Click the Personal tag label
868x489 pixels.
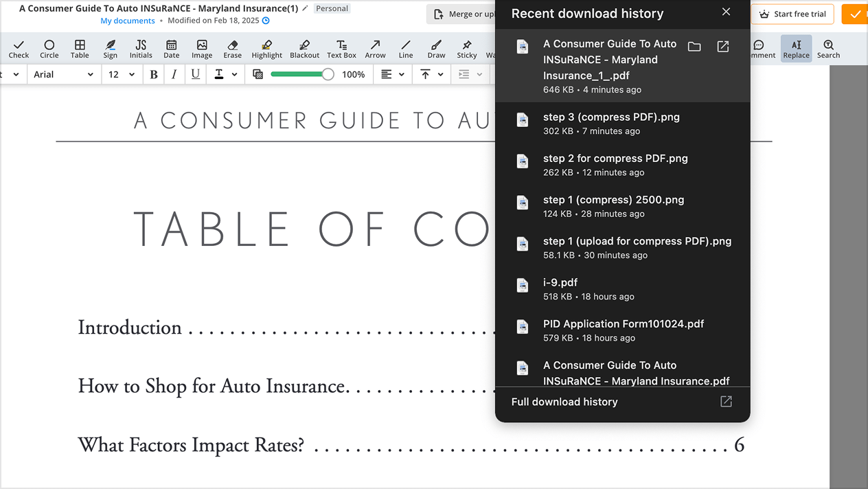click(332, 9)
